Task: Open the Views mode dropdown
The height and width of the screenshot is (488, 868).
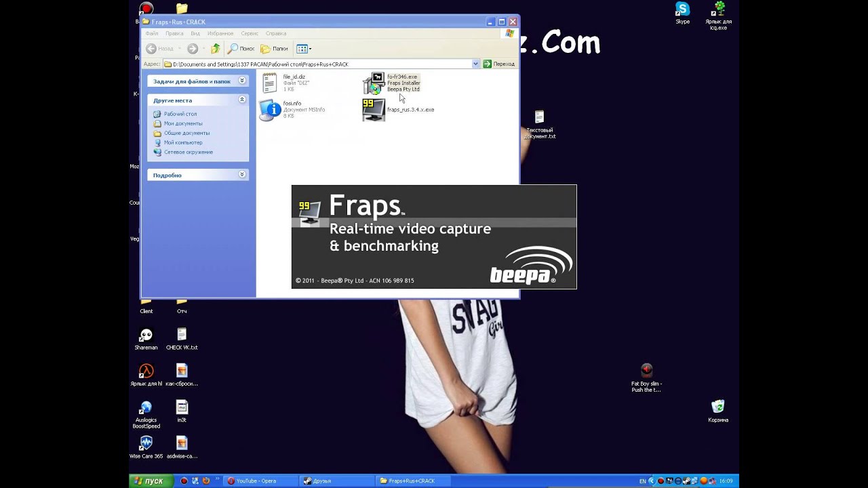Action: [x=304, y=49]
